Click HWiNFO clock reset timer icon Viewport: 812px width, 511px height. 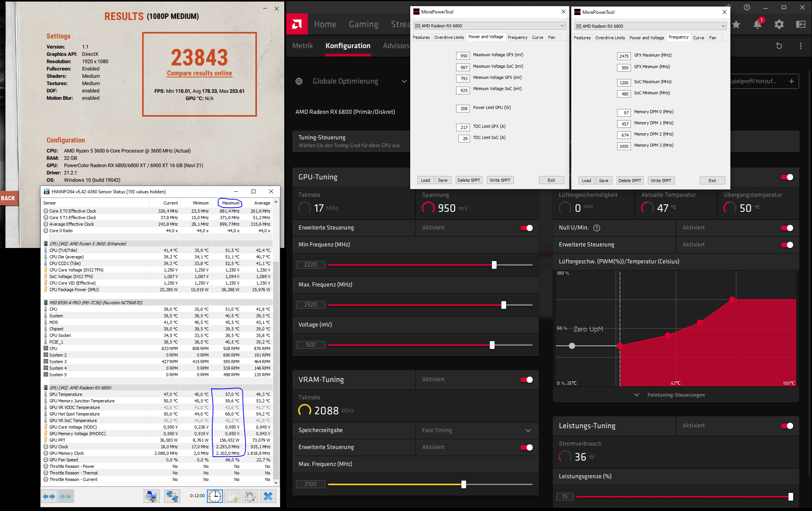pos(215,496)
